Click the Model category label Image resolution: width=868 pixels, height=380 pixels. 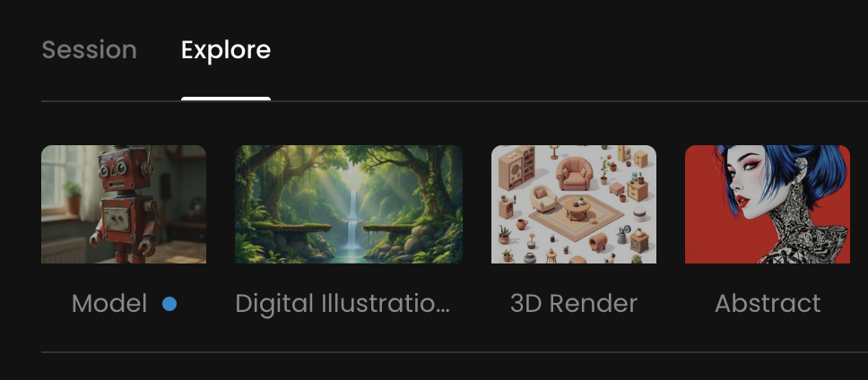109,304
